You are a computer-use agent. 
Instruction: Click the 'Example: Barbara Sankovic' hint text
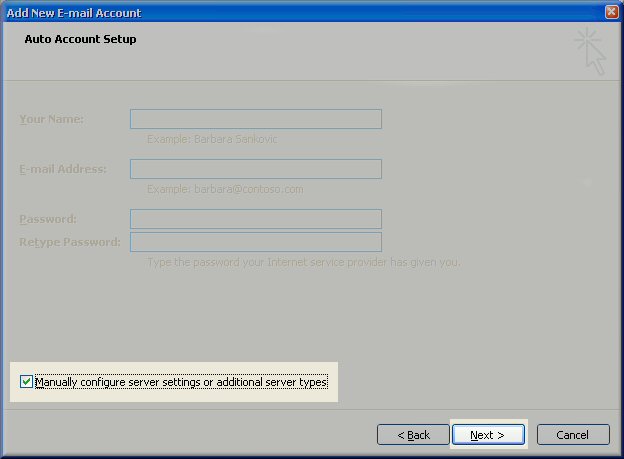[x=212, y=139]
